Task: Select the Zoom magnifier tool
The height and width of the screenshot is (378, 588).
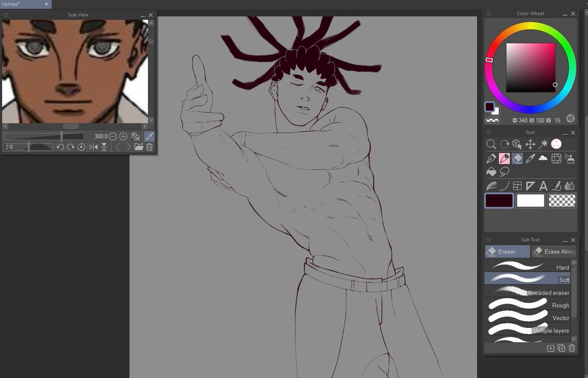Action: point(491,144)
